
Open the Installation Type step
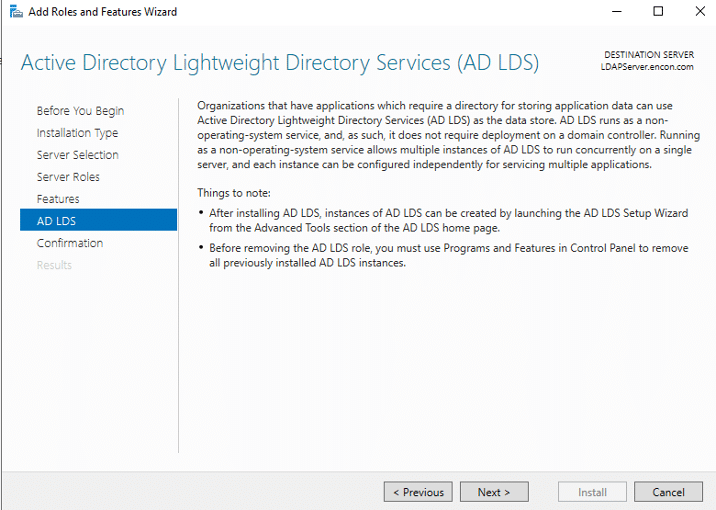(77, 133)
